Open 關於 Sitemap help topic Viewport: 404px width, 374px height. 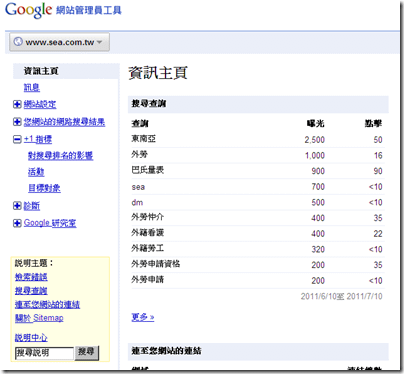click(x=39, y=318)
